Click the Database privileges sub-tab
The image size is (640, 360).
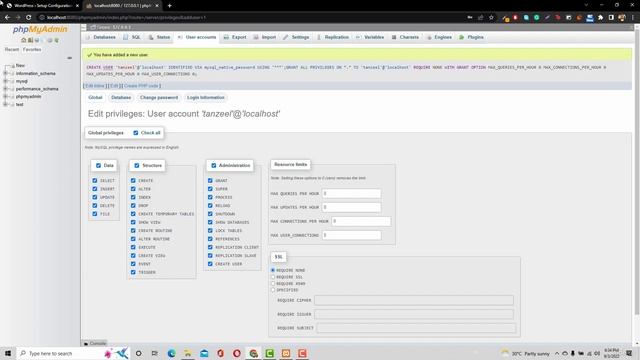click(121, 98)
